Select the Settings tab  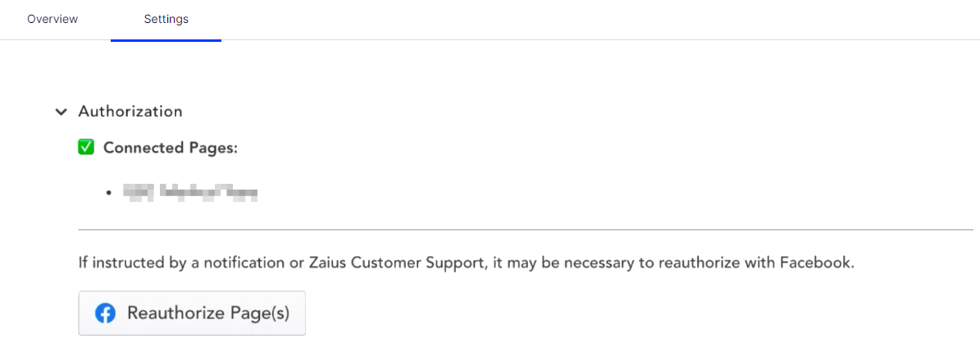[x=166, y=19]
